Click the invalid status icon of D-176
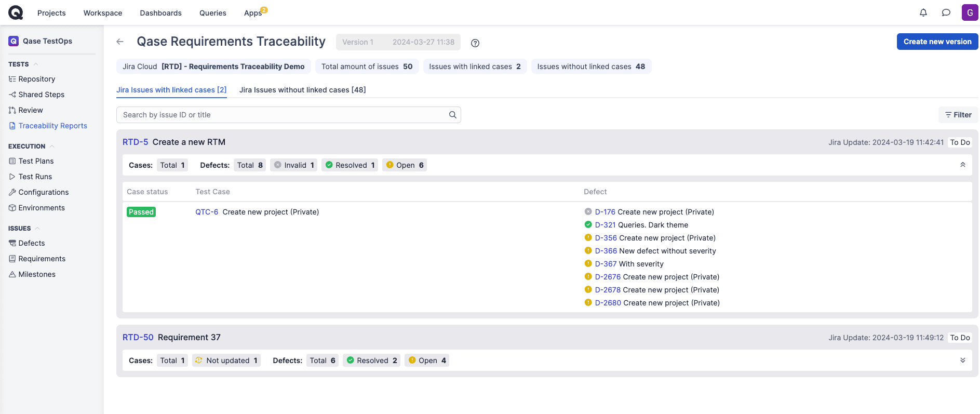Image resolution: width=980 pixels, height=414 pixels. point(588,211)
